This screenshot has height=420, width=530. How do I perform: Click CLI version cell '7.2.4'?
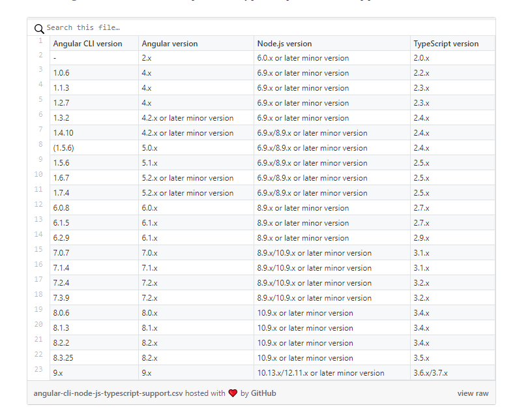(x=95, y=282)
